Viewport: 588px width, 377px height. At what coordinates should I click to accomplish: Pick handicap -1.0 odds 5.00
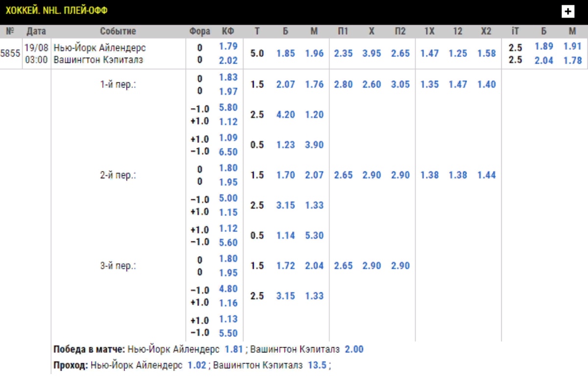click(228, 198)
